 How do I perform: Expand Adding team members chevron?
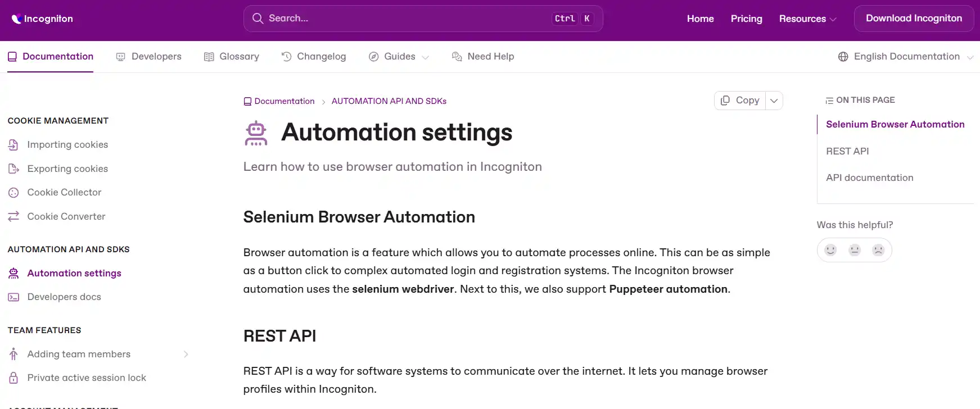pyautogui.click(x=186, y=354)
